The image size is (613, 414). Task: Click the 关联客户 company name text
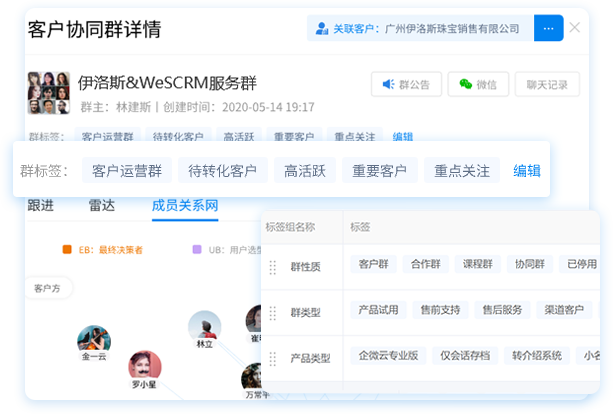452,29
